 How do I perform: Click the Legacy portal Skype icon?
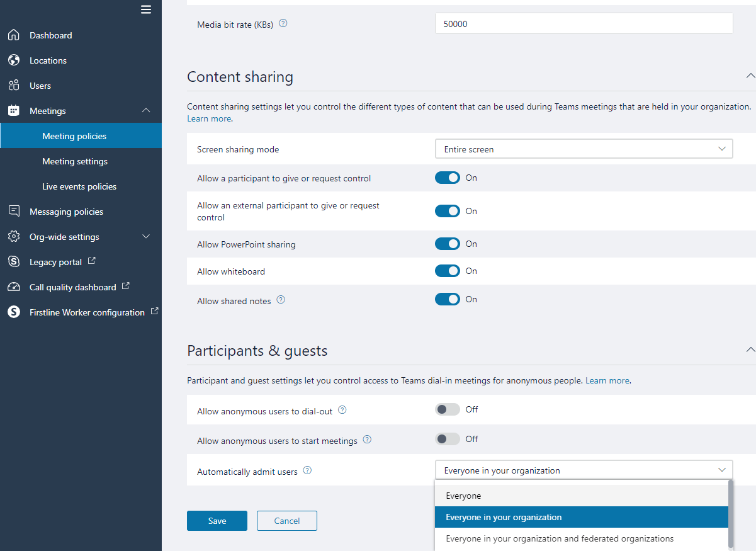pyautogui.click(x=14, y=262)
